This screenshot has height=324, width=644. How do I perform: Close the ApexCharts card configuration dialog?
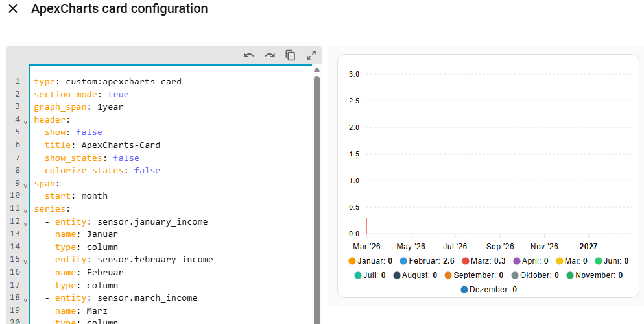coord(12,9)
